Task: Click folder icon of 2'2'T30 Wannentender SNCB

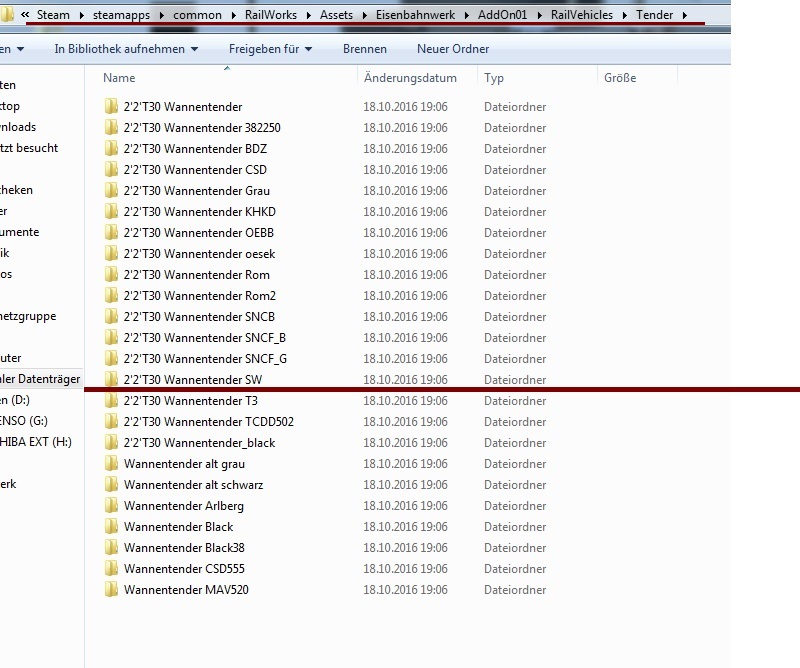Action: point(111,316)
